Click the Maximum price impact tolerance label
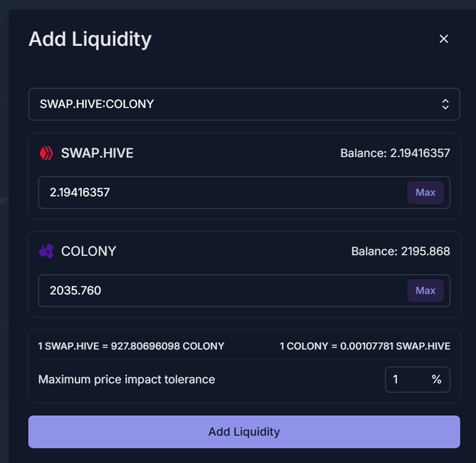Image resolution: width=476 pixels, height=463 pixels. (126, 379)
